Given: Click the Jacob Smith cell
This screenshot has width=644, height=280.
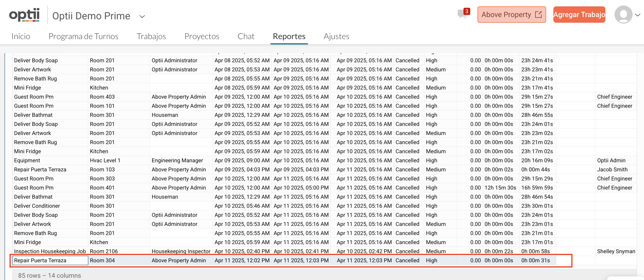Looking at the screenshot, I should tap(616, 169).
